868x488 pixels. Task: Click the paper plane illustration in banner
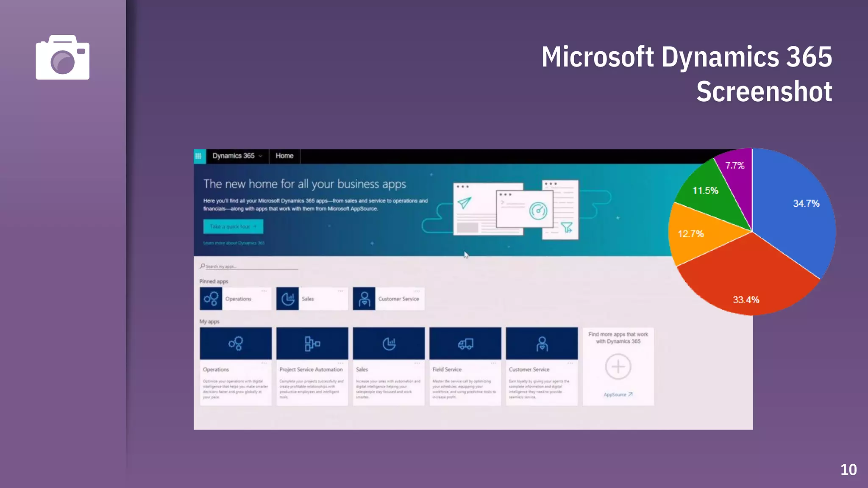[465, 202]
